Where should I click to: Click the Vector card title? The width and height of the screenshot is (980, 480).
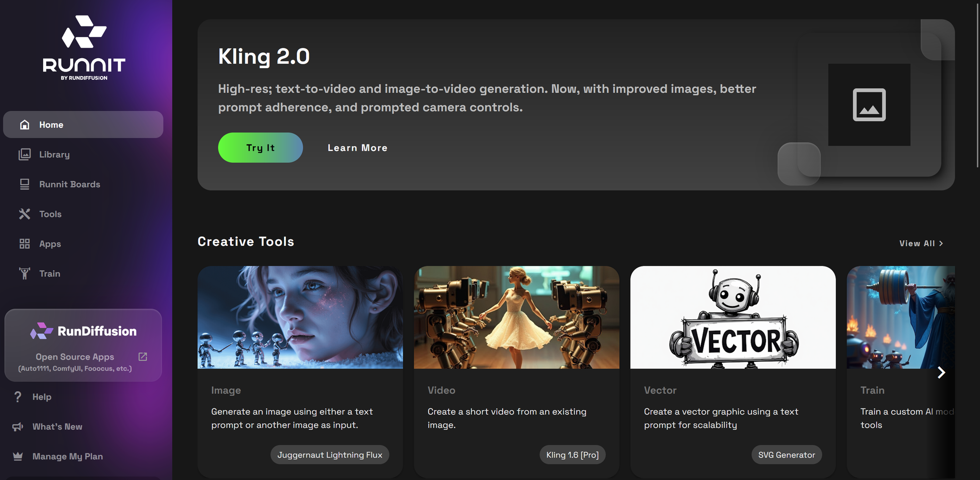coord(660,390)
